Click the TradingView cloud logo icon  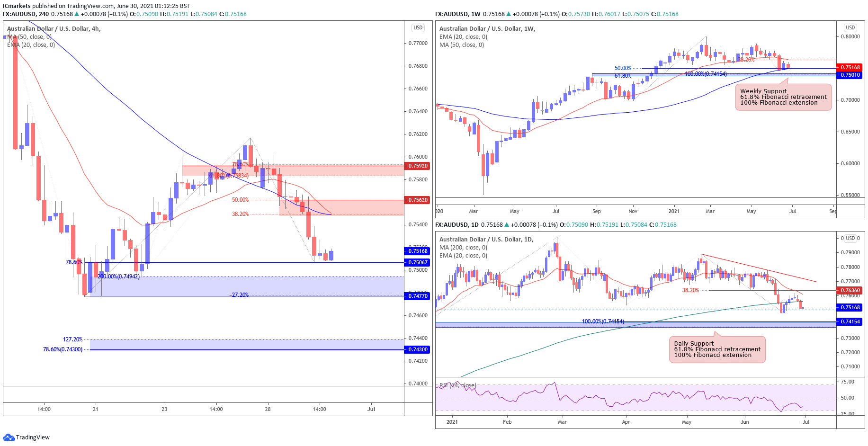(9, 437)
